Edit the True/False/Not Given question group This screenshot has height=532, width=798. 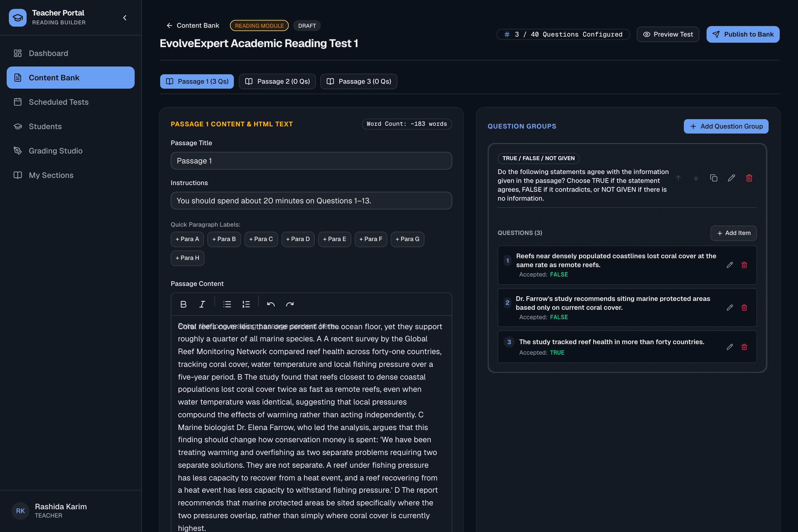point(731,178)
